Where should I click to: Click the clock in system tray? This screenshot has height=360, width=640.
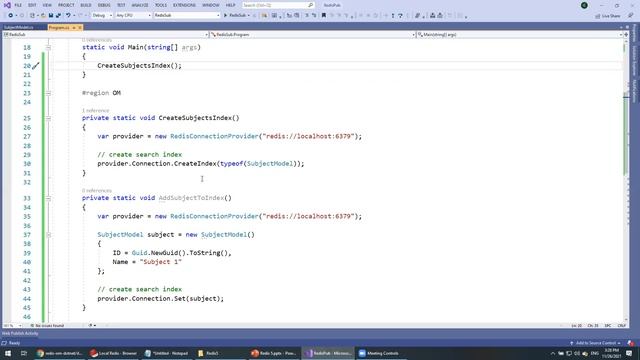pos(611,353)
